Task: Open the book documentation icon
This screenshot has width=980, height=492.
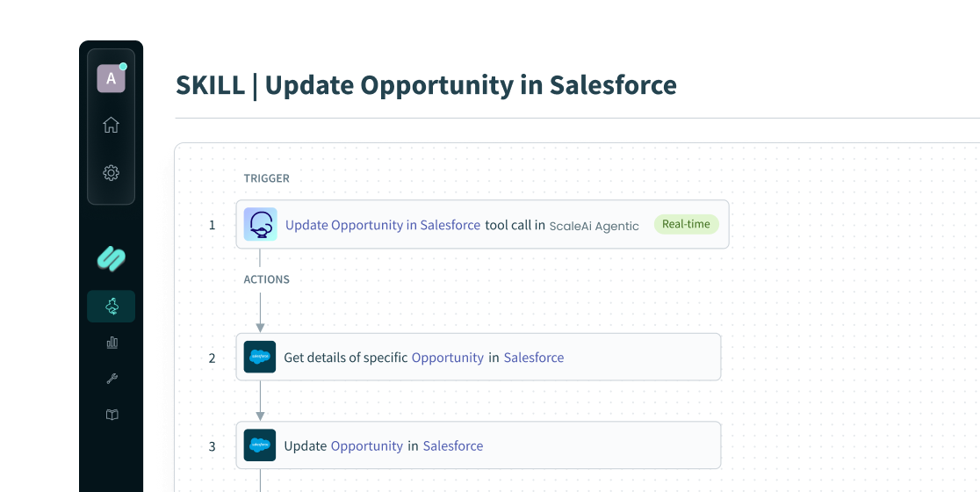Action: pos(112,415)
